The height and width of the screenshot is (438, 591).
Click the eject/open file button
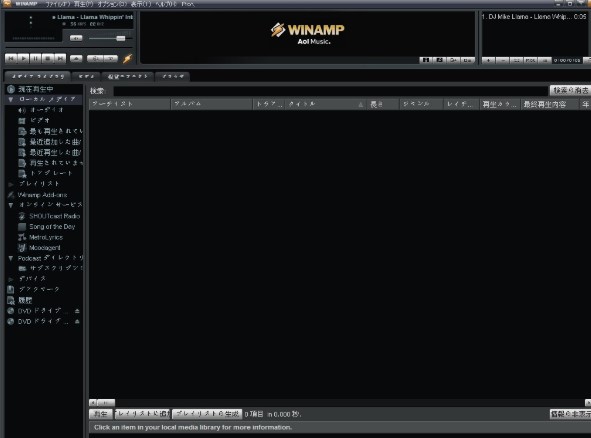[76, 58]
